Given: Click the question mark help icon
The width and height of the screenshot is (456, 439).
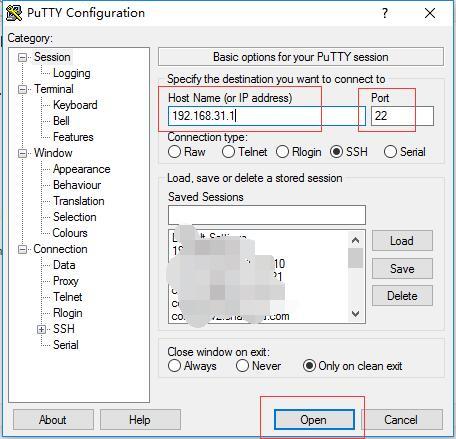Looking at the screenshot, I should 385,13.
